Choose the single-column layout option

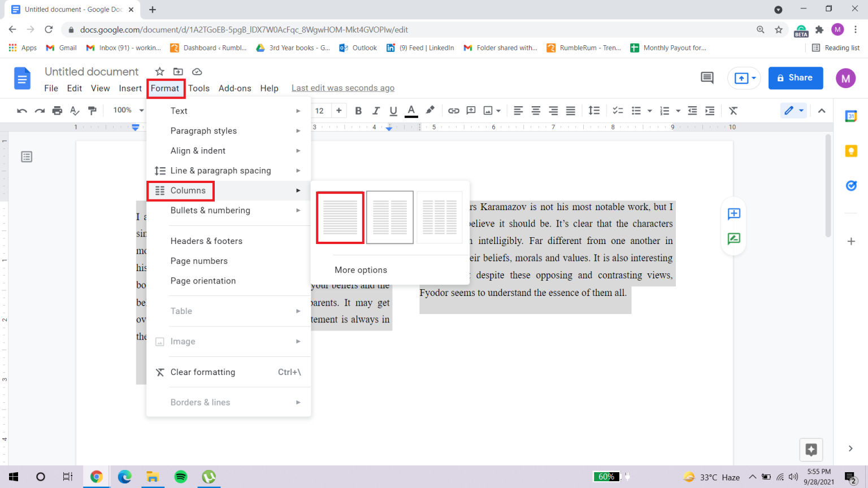340,217
